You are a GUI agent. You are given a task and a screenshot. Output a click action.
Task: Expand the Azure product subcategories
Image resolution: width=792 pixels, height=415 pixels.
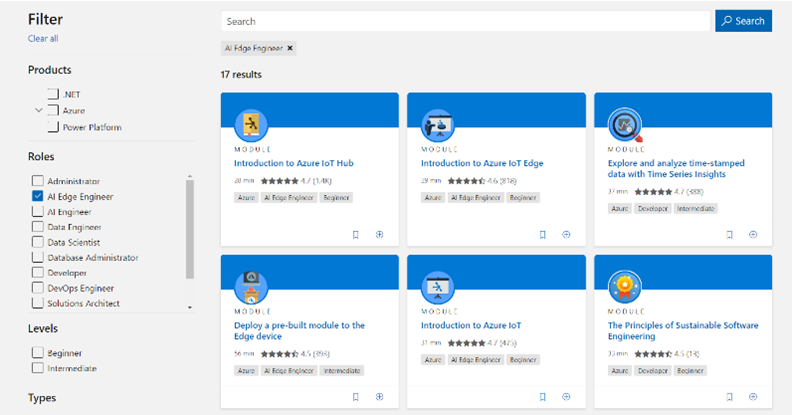pyautogui.click(x=38, y=110)
